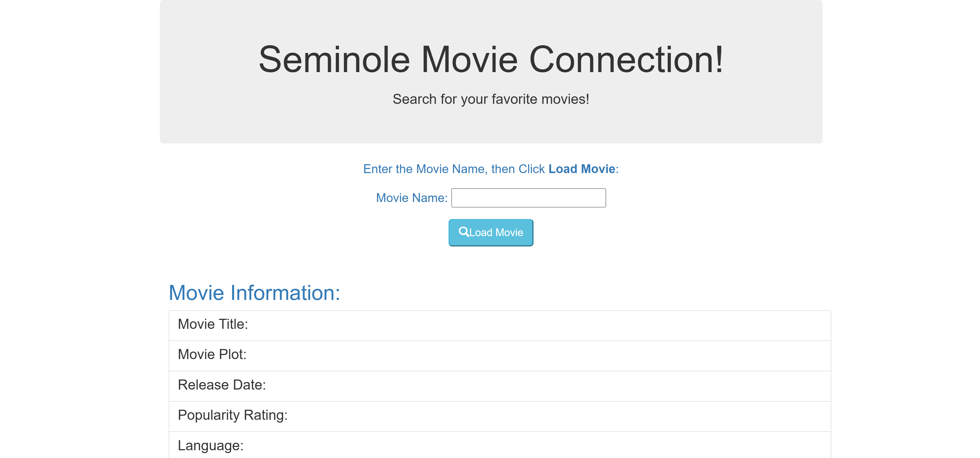Screen dimensions: 980x458
Task: Click the word "Seminole" in the title
Action: pyautogui.click(x=334, y=60)
